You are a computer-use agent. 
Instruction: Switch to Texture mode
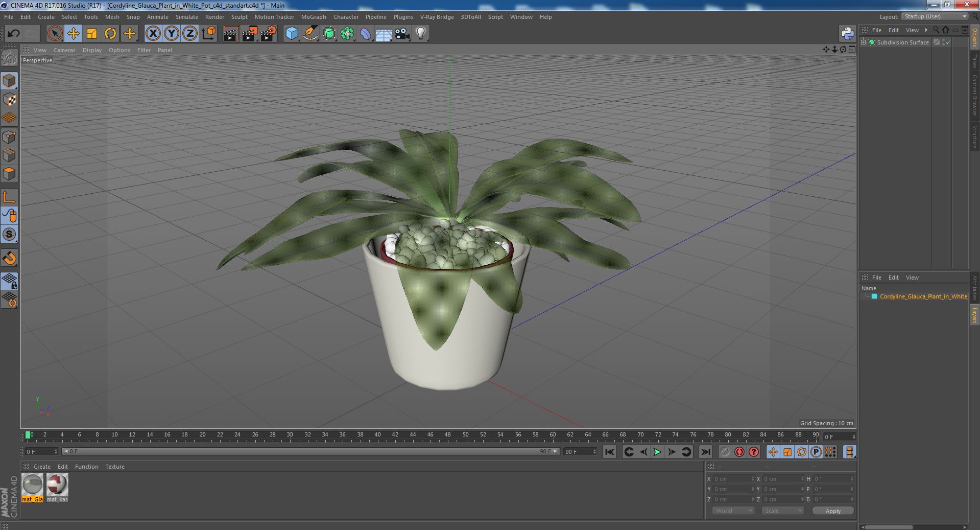tap(9, 100)
